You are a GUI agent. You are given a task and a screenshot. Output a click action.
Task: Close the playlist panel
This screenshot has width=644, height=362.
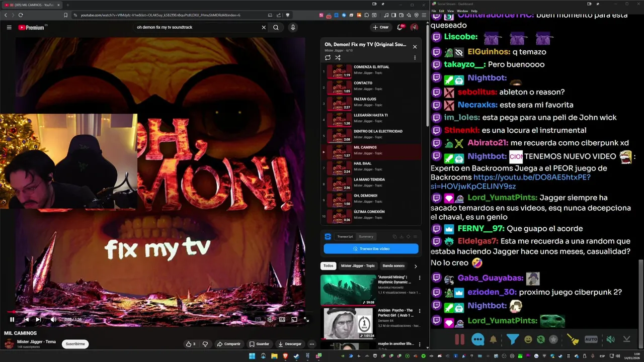415,47
